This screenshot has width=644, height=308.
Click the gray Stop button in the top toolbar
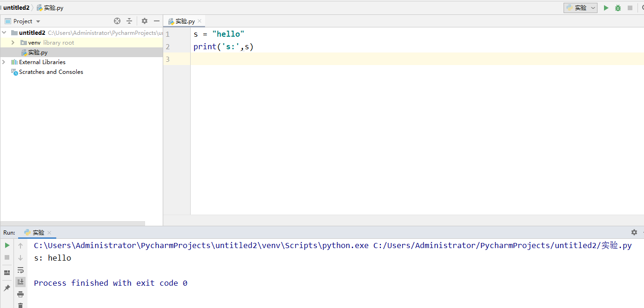pos(630,8)
